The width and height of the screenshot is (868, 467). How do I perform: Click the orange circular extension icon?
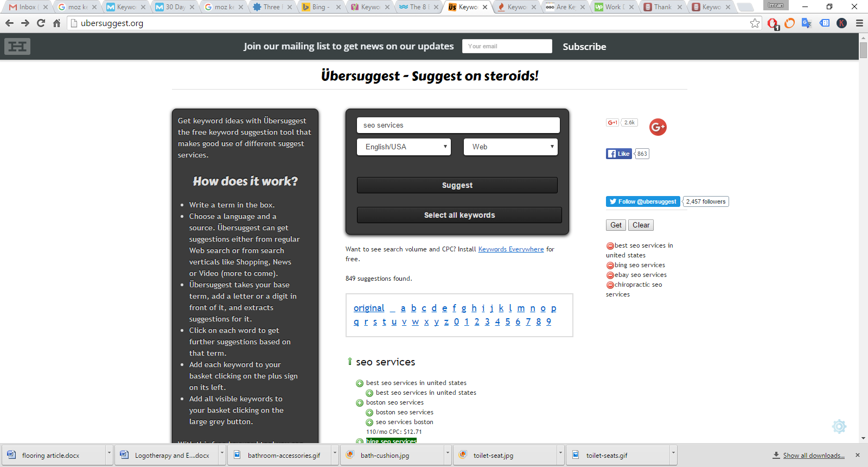(x=790, y=23)
